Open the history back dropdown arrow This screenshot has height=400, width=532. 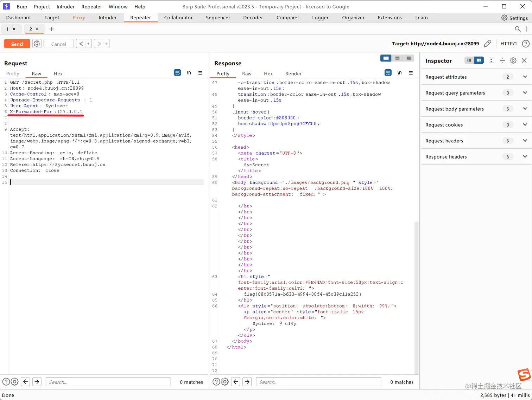click(x=88, y=44)
